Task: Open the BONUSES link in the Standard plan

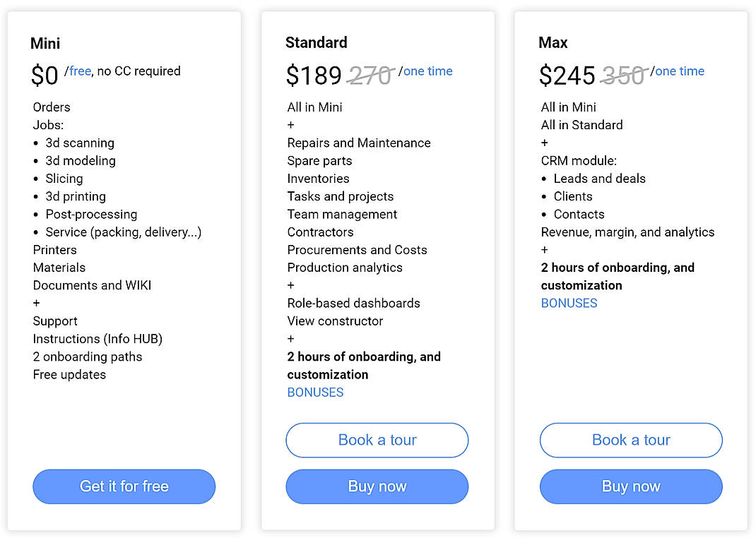Action: click(315, 392)
